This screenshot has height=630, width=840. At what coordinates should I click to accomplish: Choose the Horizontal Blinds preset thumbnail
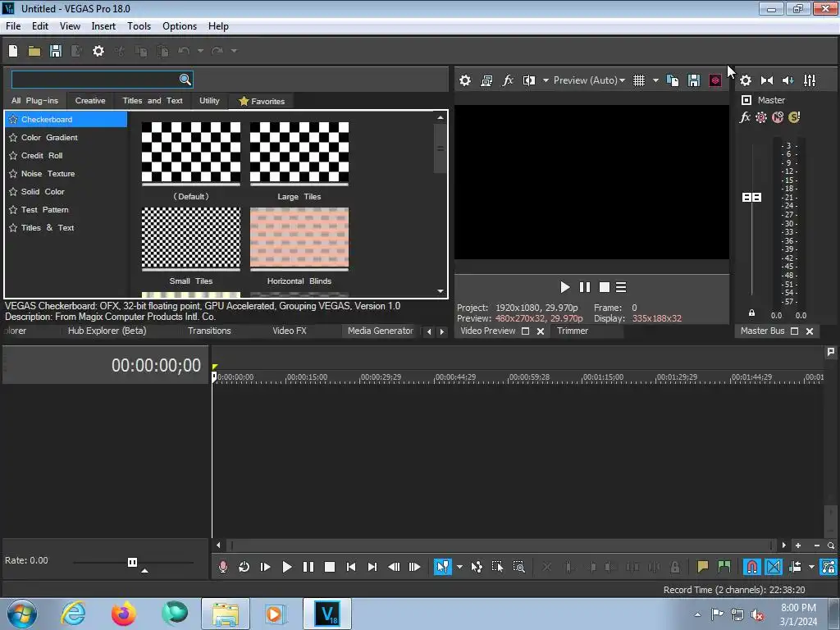[x=299, y=237]
